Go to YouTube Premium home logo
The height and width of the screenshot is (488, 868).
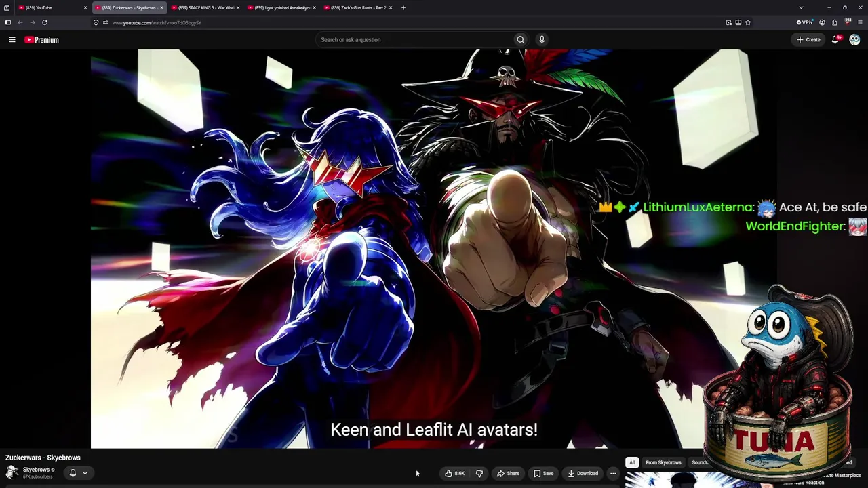42,40
